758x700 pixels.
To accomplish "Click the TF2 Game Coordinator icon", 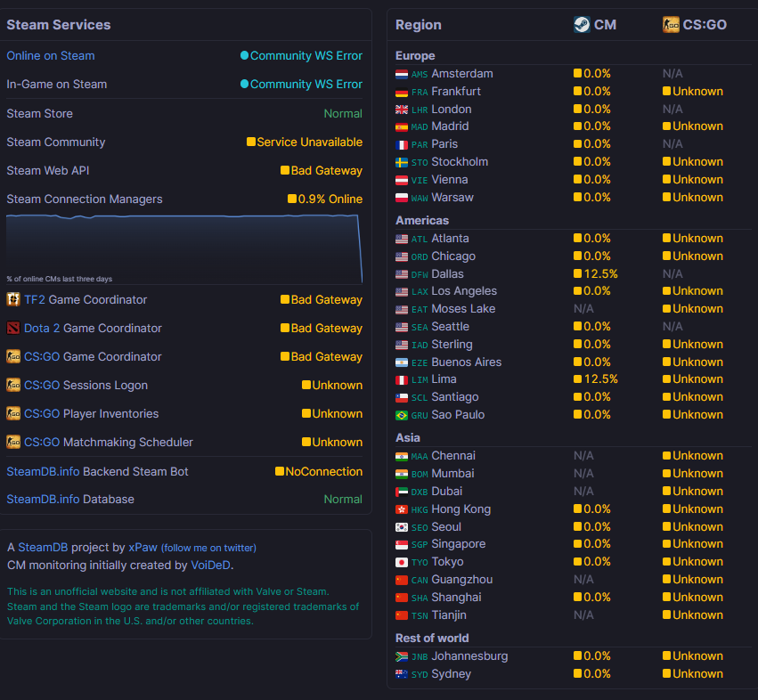I will 13,300.
